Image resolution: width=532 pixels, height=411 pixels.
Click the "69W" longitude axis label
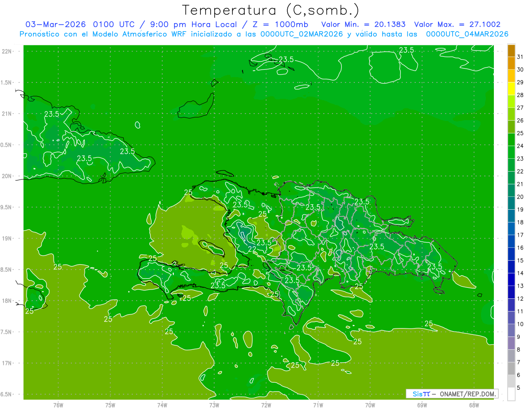point(422,405)
